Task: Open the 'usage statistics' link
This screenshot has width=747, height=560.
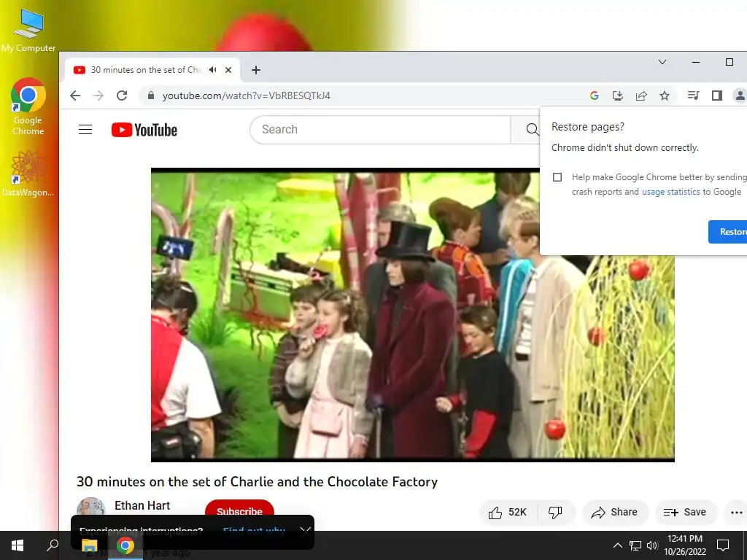Action: tap(671, 192)
